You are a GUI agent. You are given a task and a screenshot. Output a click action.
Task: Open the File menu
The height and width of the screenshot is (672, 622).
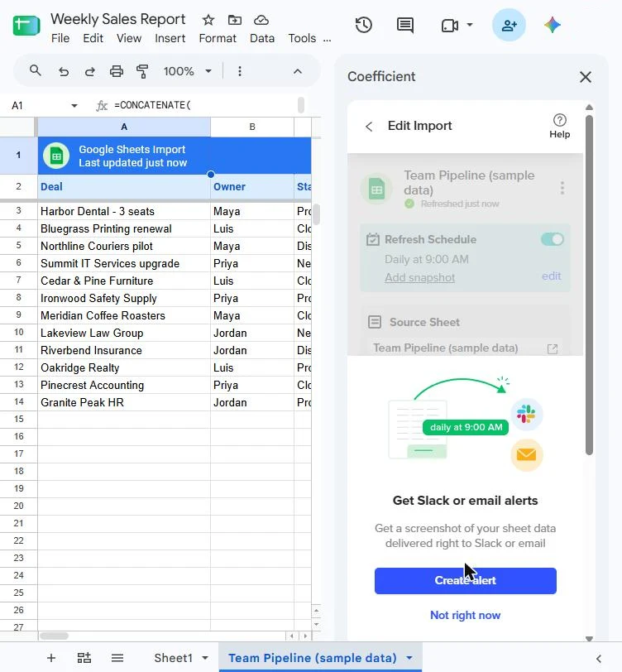pos(60,38)
